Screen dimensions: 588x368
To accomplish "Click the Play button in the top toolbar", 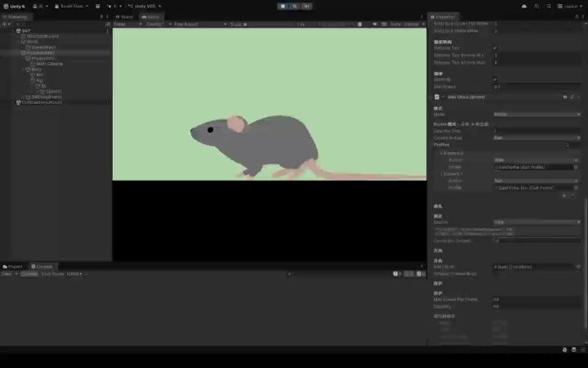I will pos(283,7).
